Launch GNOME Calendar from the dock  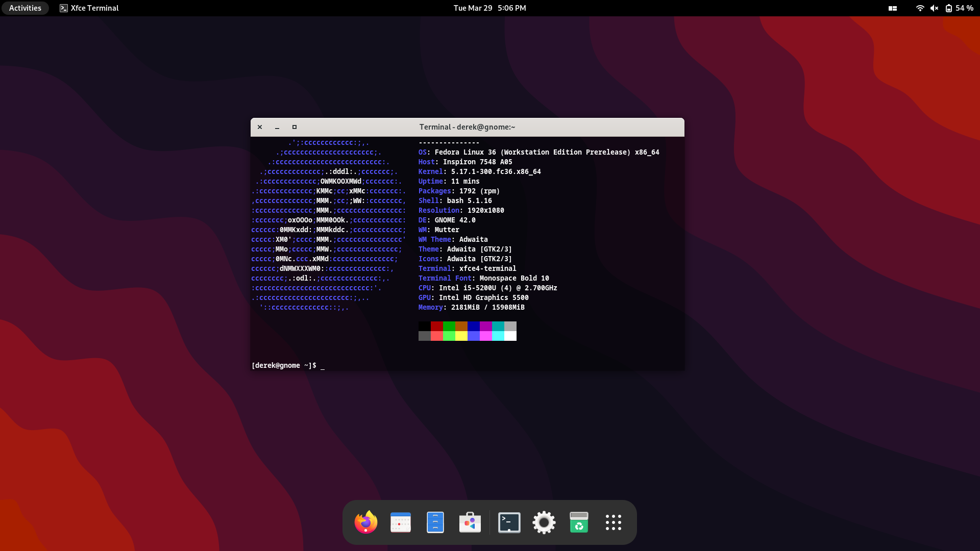[401, 522]
